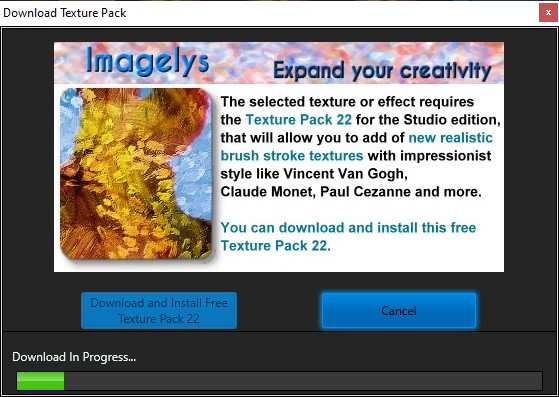
Task: Click the 'style like Vincent Van Gogh,' line
Action: click(x=314, y=174)
